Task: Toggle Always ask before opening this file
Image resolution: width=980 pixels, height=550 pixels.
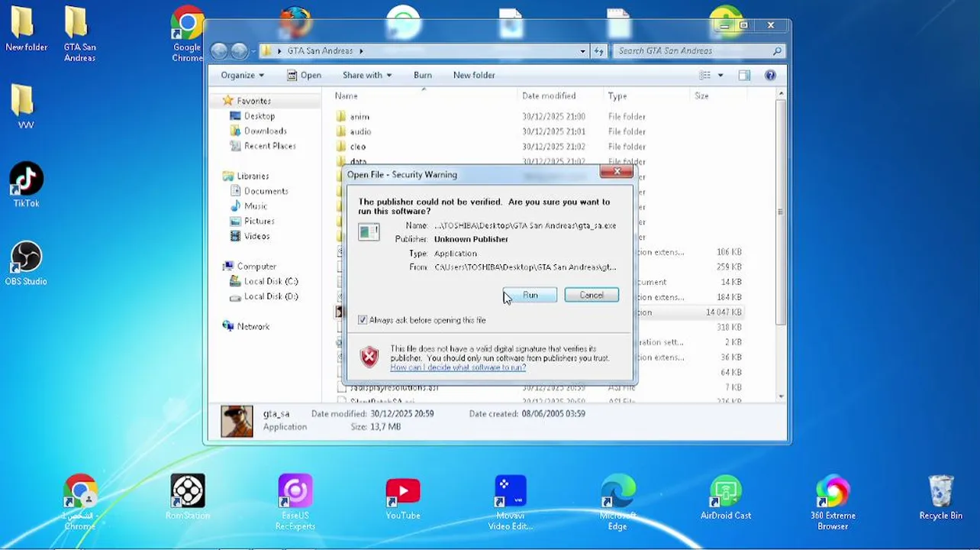Action: tap(363, 320)
